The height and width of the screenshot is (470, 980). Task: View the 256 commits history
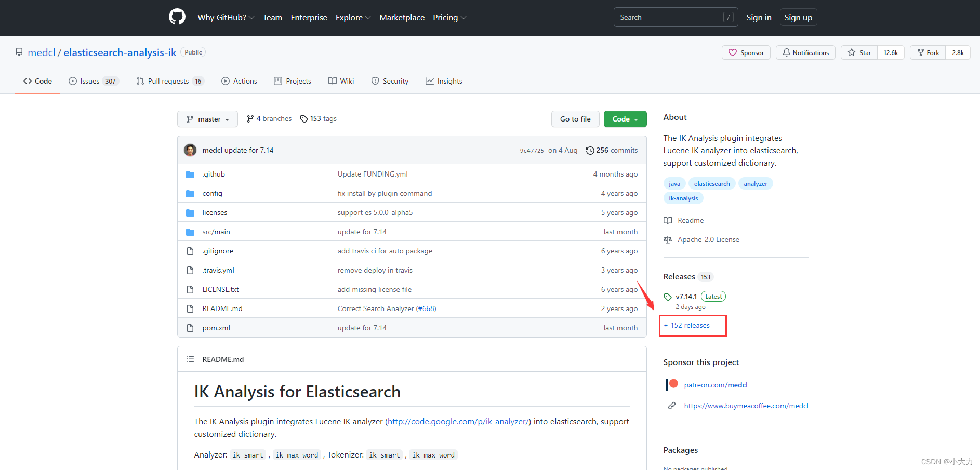[x=612, y=150]
